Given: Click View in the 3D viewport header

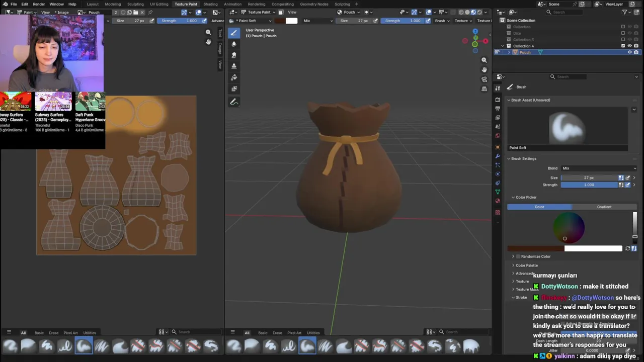Looking at the screenshot, I should pyautogui.click(x=292, y=12).
